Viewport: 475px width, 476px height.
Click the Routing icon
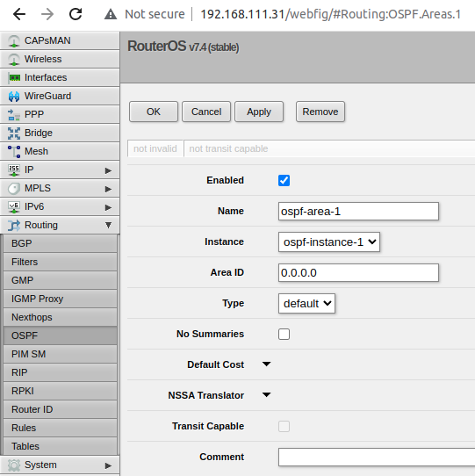click(x=14, y=225)
